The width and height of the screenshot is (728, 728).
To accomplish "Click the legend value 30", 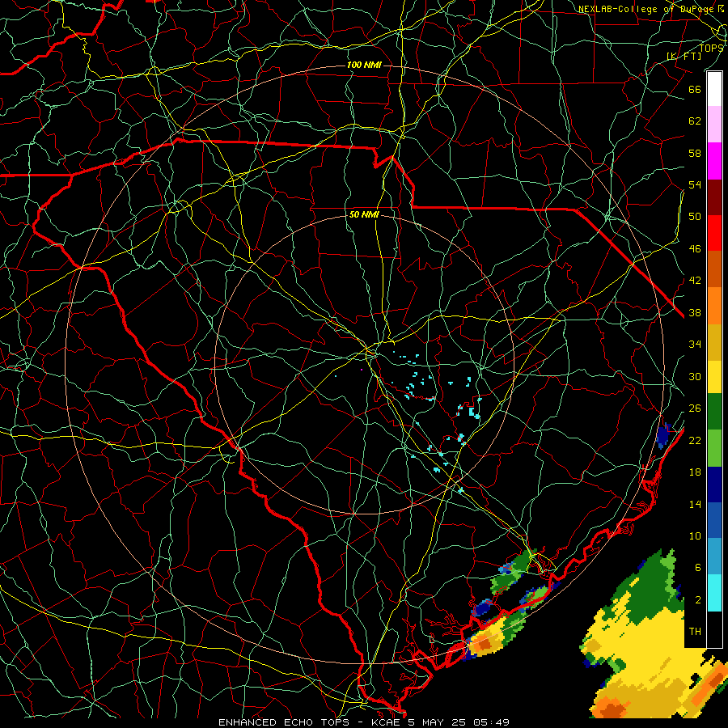I will [x=695, y=376].
